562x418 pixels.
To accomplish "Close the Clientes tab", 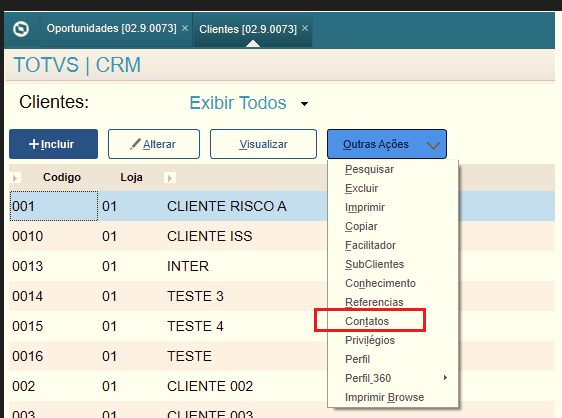I will [305, 28].
